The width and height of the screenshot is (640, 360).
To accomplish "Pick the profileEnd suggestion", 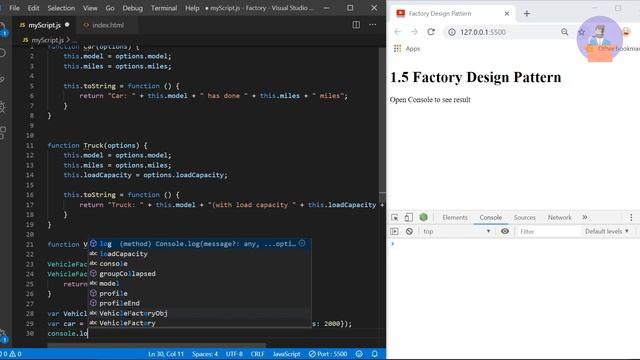I will point(200,303).
